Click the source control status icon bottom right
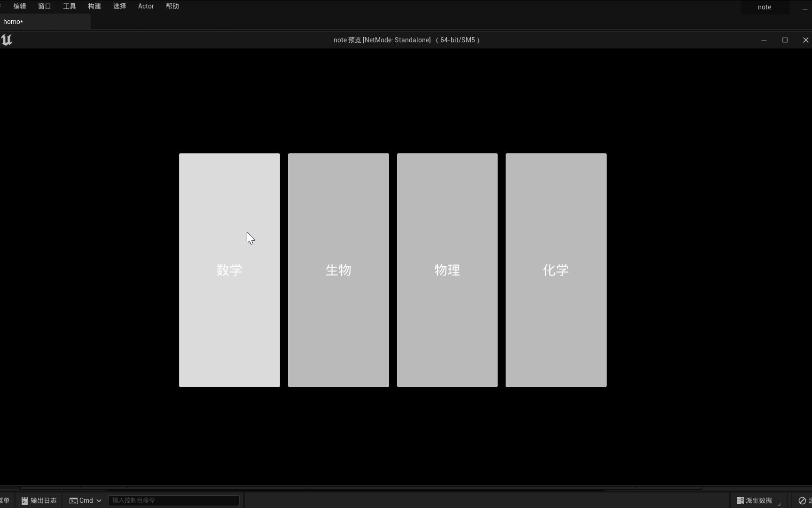 pos(803,500)
